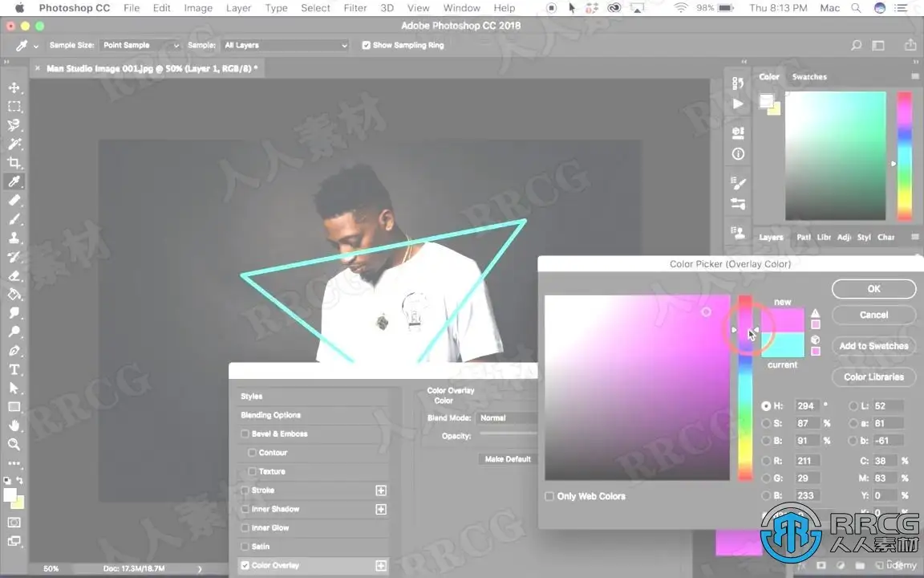Open Photoshop search magnifier in options bar
924x578 pixels.
(857, 45)
